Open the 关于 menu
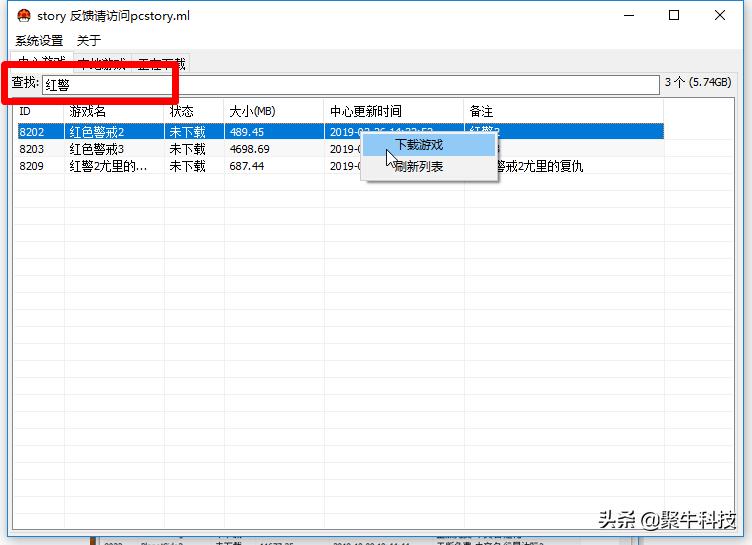 click(89, 40)
